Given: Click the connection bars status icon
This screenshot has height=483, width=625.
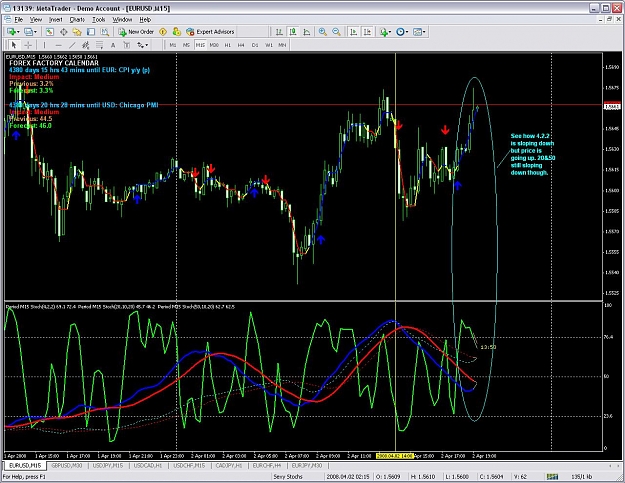Looking at the screenshot, I should 552,477.
